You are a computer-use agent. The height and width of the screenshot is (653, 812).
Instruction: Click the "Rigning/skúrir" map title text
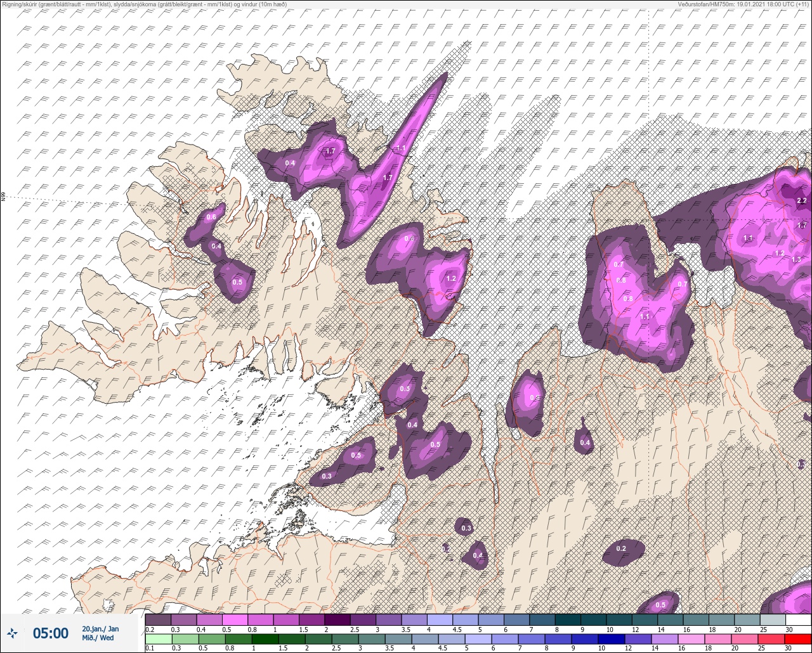pos(143,4)
